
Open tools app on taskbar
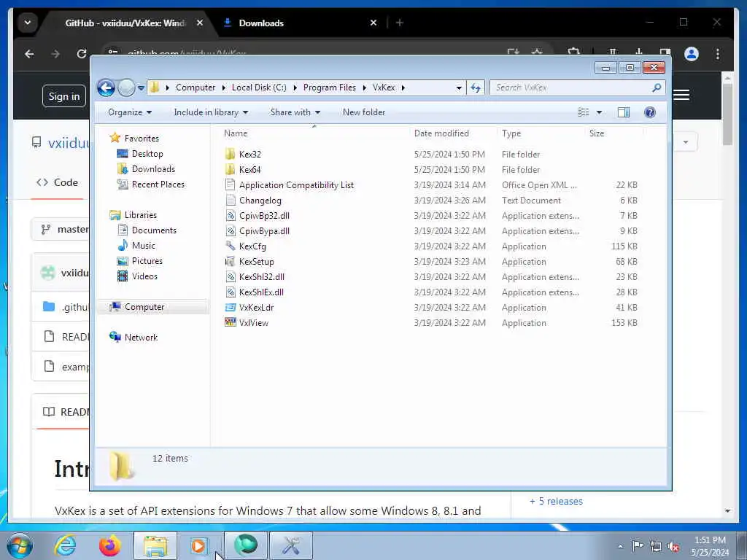(290, 545)
